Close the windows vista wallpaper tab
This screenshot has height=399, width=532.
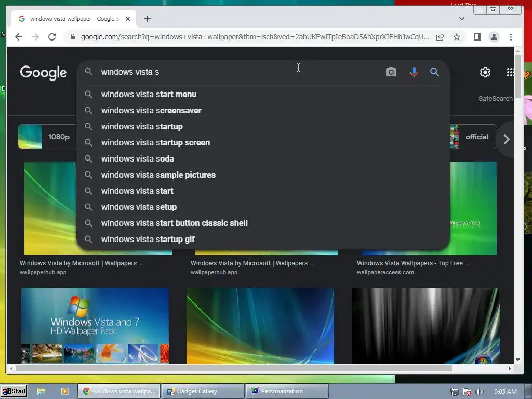pyautogui.click(x=128, y=19)
